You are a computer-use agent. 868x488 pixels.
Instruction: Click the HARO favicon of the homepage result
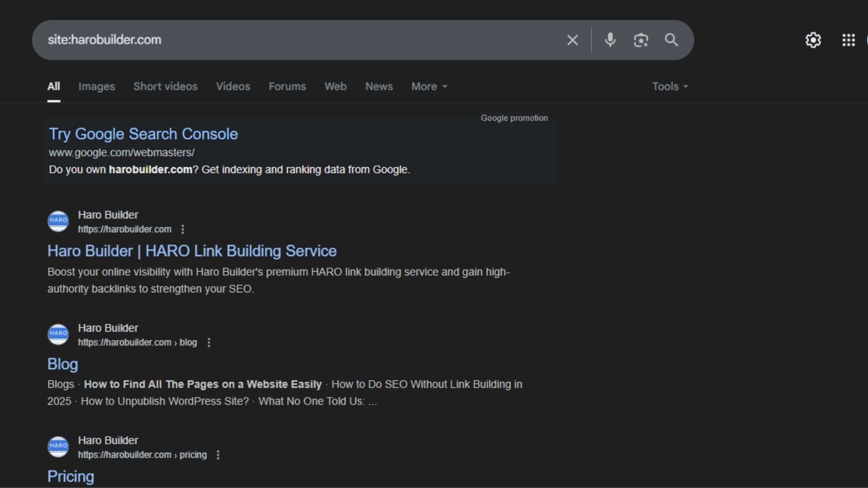click(58, 221)
